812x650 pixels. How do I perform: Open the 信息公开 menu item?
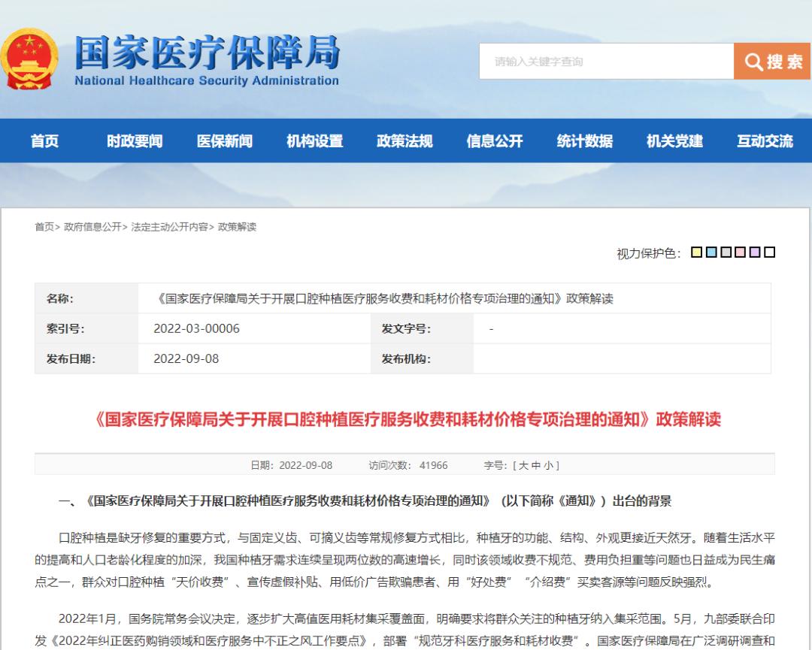tap(493, 141)
